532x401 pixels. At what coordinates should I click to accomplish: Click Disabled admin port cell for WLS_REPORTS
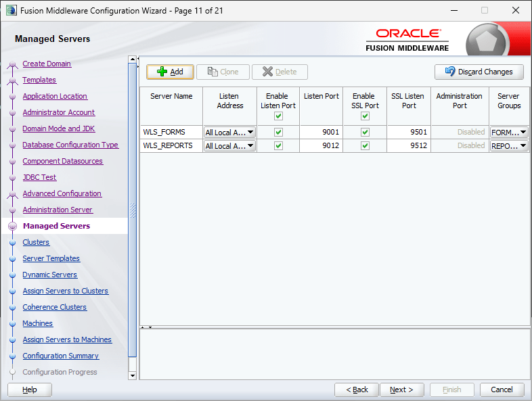pos(460,146)
